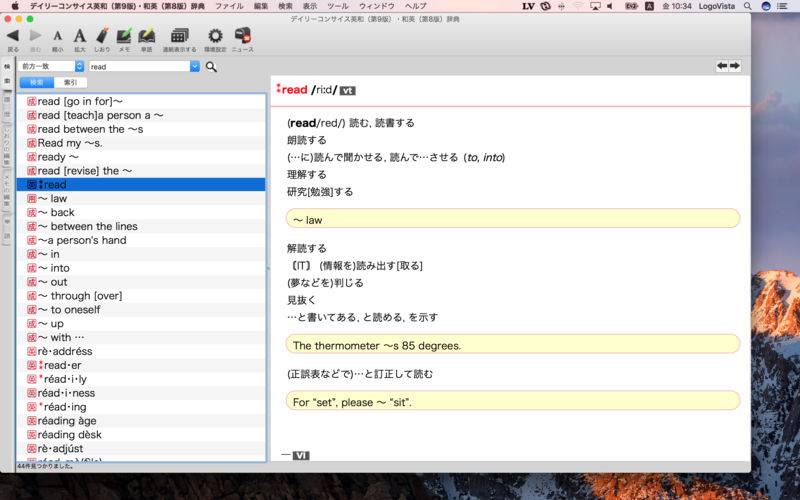800x500 pixels.
Task: Select list entry "read [go in for]~"
Action: (141, 101)
